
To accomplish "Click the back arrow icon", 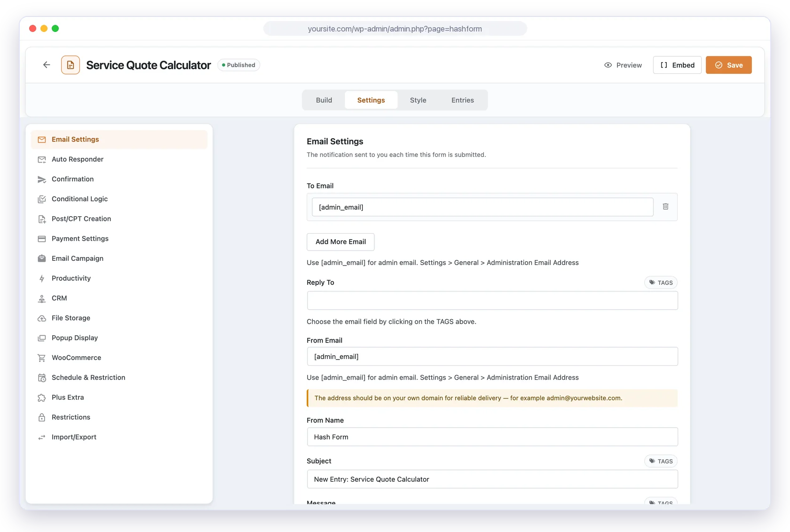I will pyautogui.click(x=47, y=65).
